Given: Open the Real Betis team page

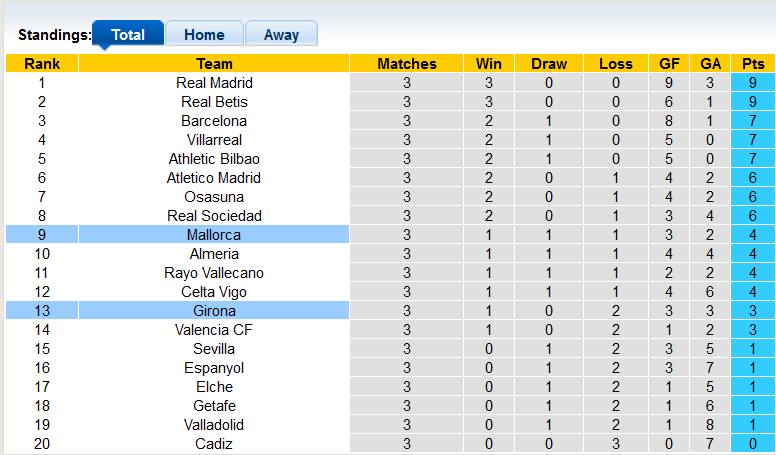Looking at the screenshot, I should 214,102.
